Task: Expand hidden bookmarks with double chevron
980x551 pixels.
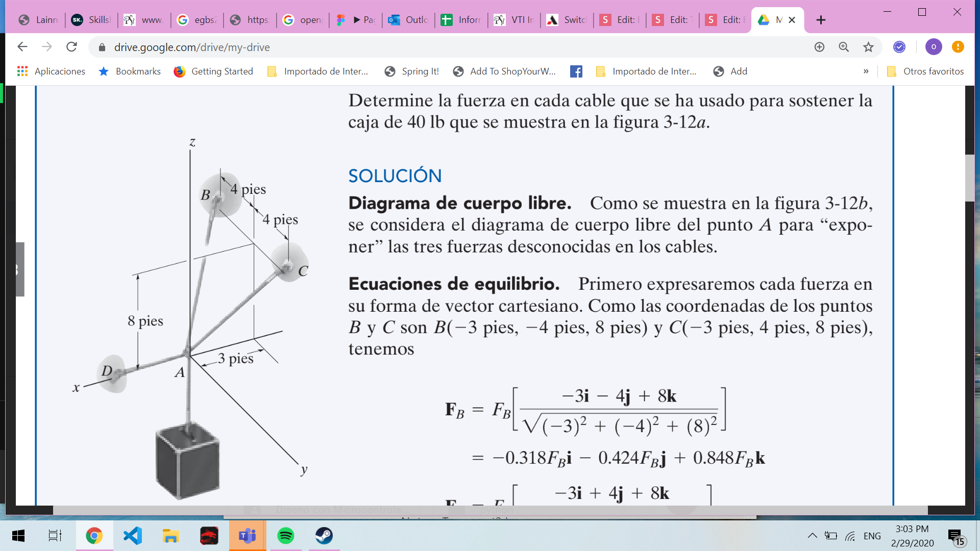Action: pyautogui.click(x=866, y=71)
